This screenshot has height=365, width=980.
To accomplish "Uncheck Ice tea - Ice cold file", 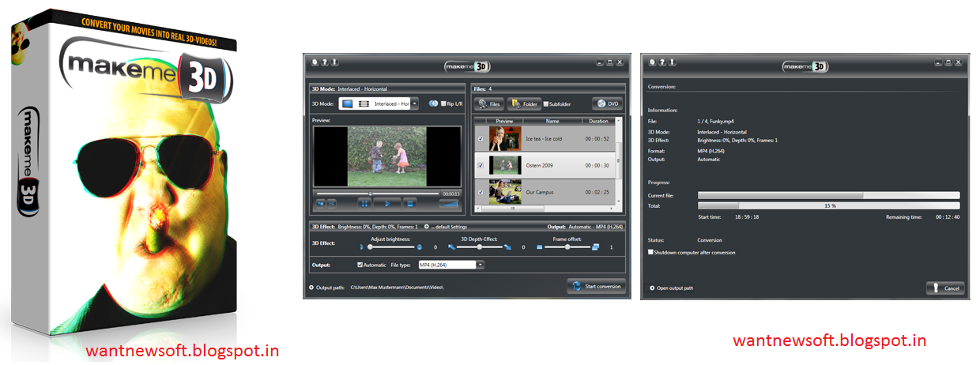I will pyautogui.click(x=480, y=138).
